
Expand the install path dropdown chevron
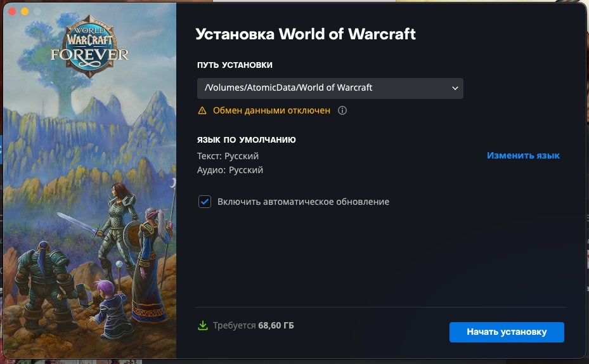[x=455, y=88]
